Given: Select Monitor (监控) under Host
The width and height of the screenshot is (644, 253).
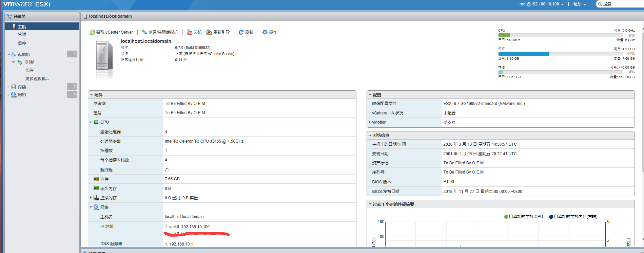Looking at the screenshot, I should 22,43.
